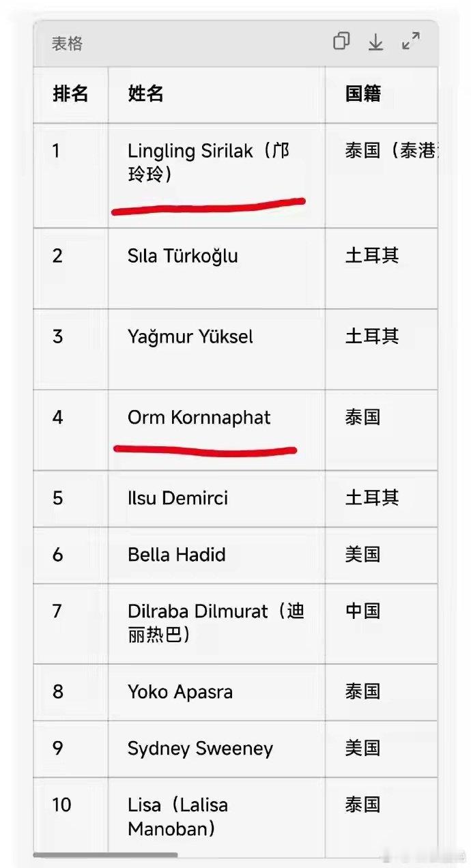Click the Lisa (Lalisa Manoban) name cell
Viewport: 471px width, 868px height.
tap(216, 817)
